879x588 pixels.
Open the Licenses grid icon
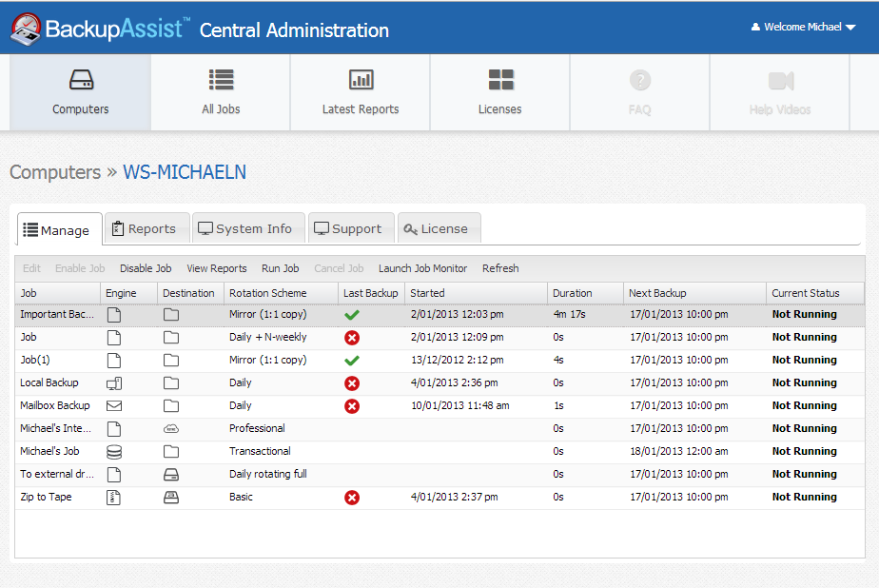click(x=500, y=80)
